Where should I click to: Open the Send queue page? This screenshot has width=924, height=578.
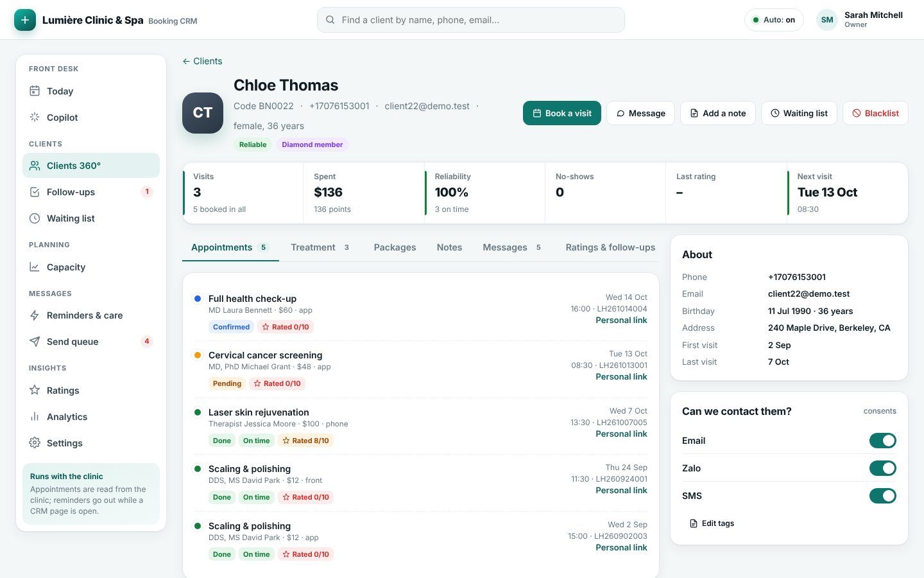91,342
